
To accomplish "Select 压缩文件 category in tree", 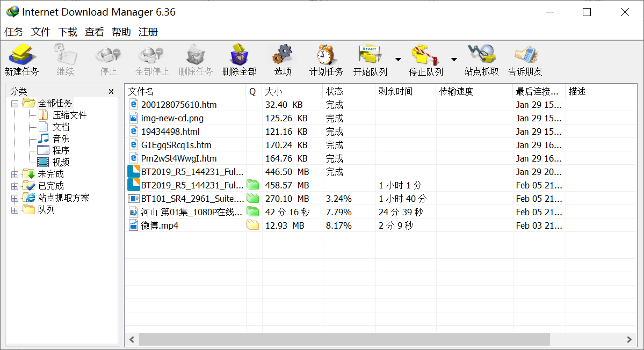I will pos(69,115).
